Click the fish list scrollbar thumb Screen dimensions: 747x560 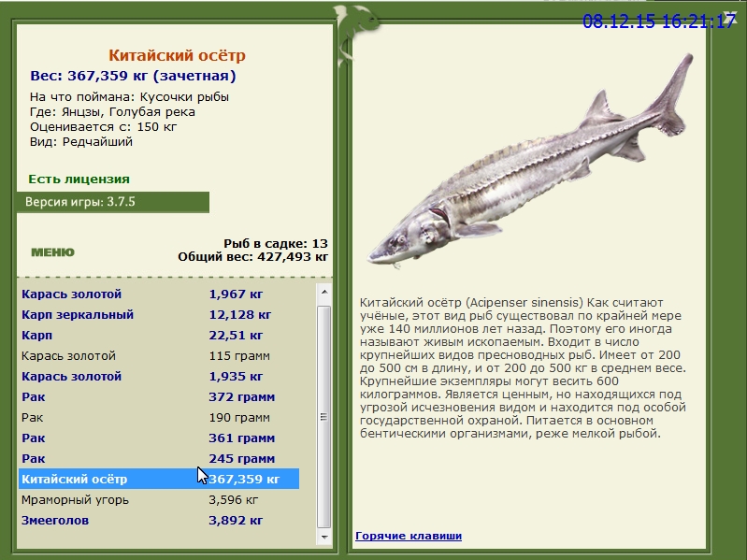pos(324,417)
